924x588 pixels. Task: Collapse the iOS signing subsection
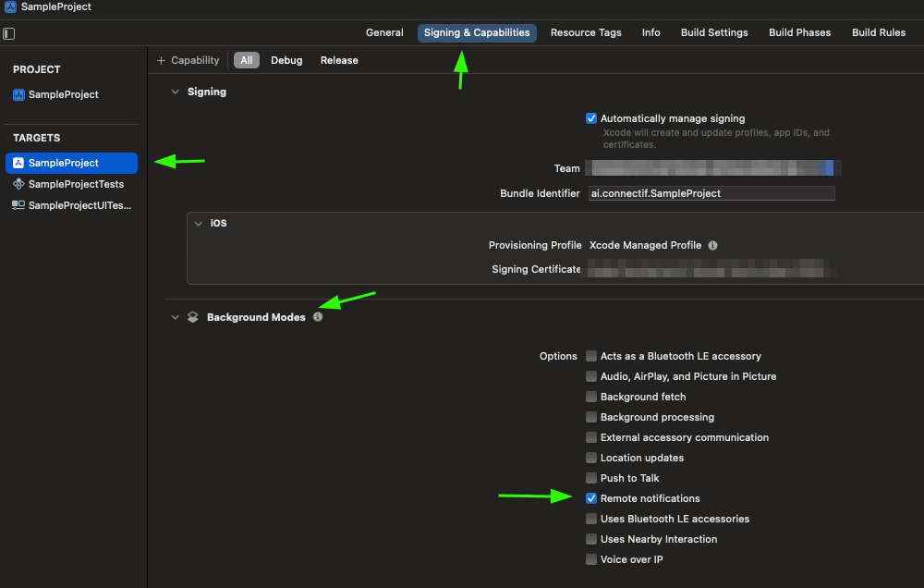199,224
